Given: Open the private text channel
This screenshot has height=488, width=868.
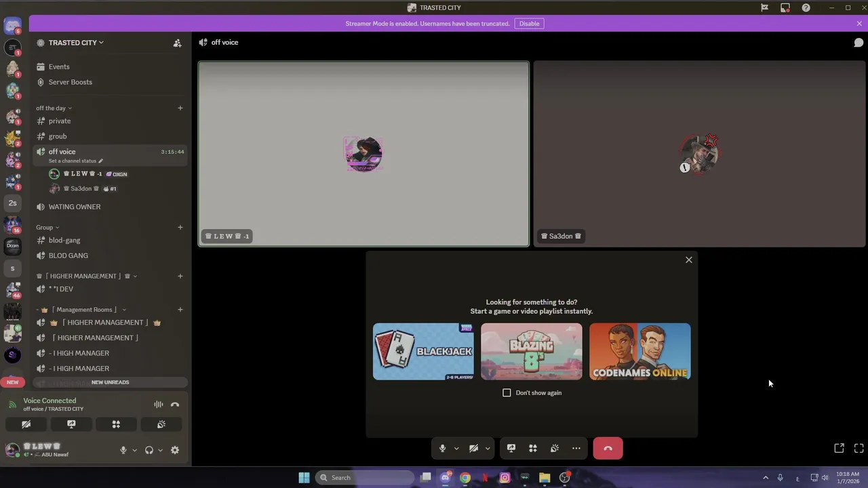Looking at the screenshot, I should [x=111, y=121].
